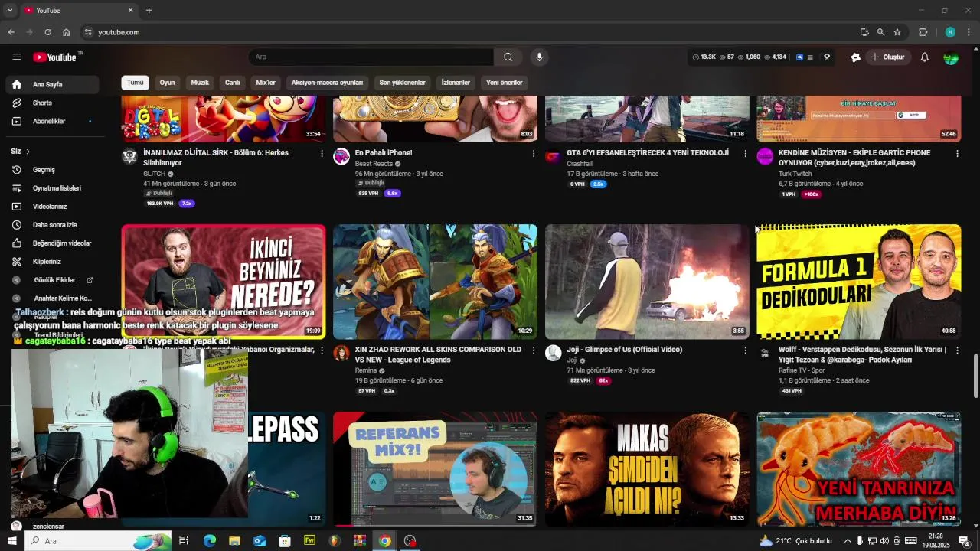Open the account avatar menu
980x551 pixels.
(x=951, y=57)
